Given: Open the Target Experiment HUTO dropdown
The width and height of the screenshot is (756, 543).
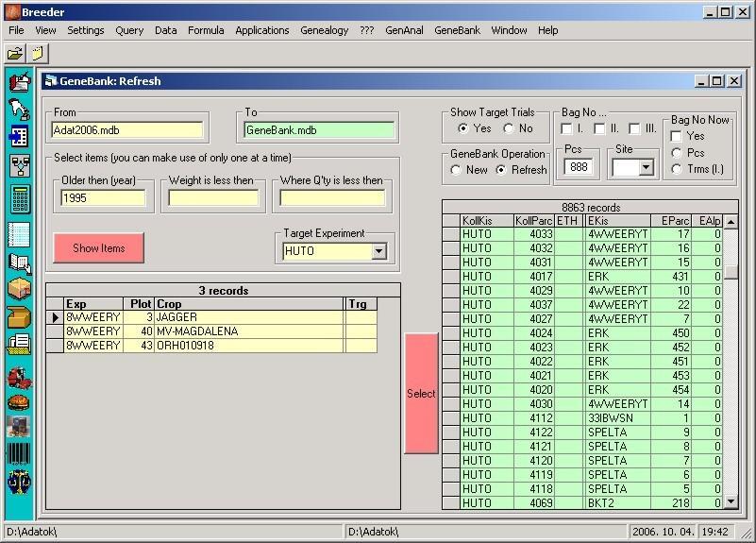Looking at the screenshot, I should [x=379, y=251].
